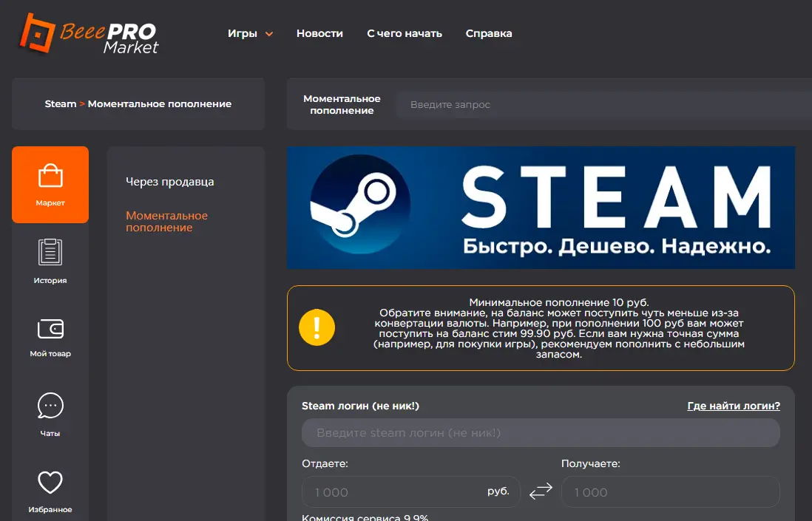Focus the Отдаете amount field
Screen dimensions: 812x521
click(x=410, y=491)
